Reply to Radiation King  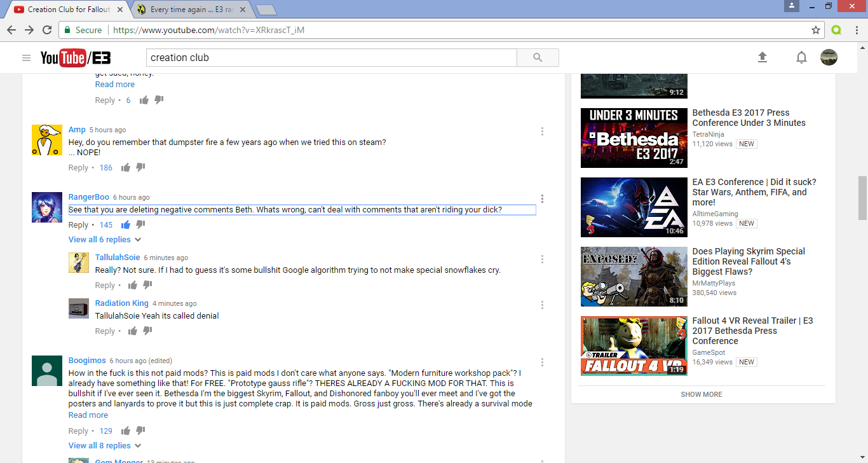[105, 331]
